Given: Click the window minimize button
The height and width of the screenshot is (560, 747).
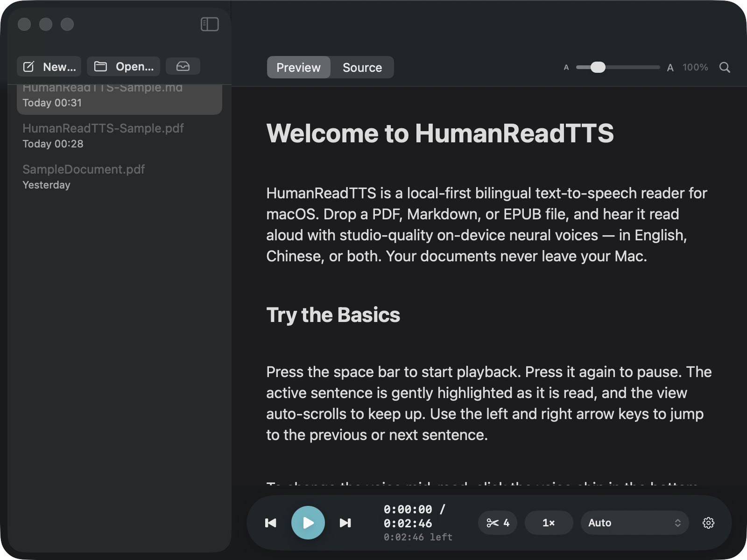Looking at the screenshot, I should (x=46, y=24).
